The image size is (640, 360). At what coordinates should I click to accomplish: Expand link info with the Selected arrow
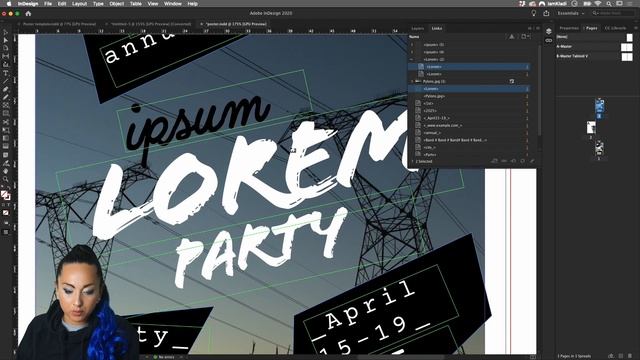coord(411,162)
